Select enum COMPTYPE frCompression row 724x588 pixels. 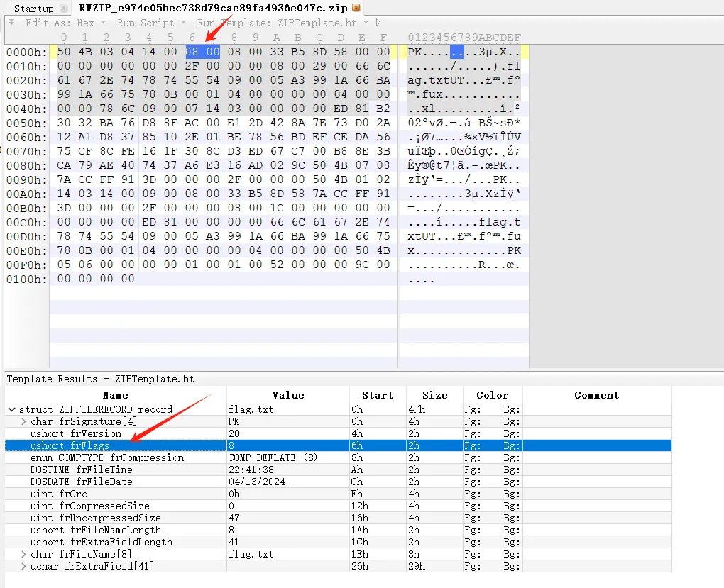coord(338,457)
